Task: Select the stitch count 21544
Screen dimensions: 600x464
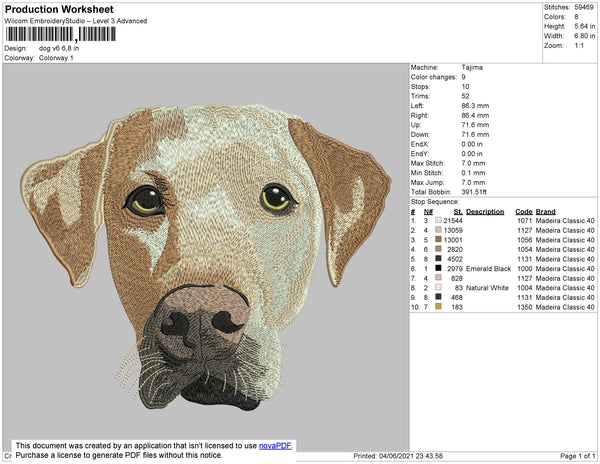Action: [453, 221]
